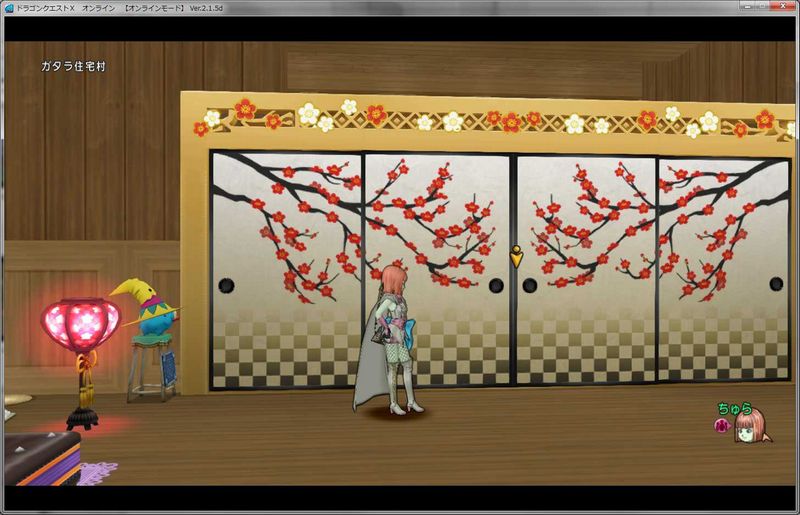Click the ガタラ住宅村 location label
The image size is (800, 515).
point(73,66)
